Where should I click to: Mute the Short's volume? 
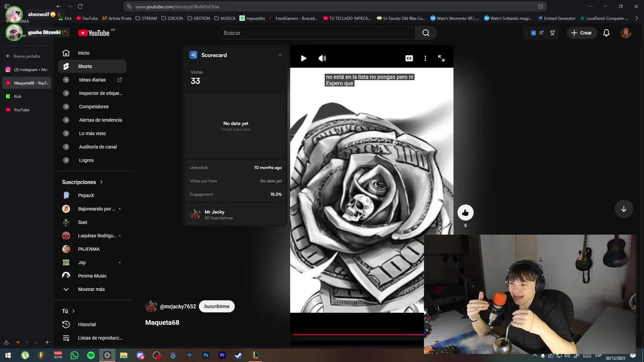tap(322, 58)
